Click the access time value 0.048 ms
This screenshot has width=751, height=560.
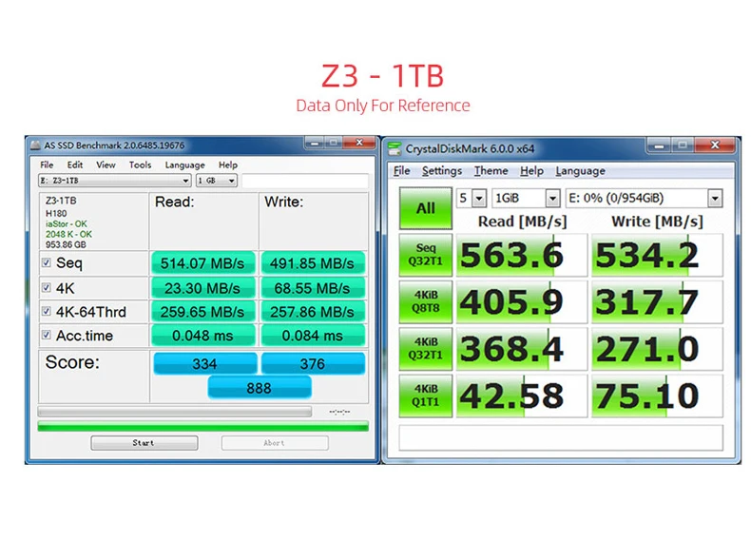tap(202, 336)
